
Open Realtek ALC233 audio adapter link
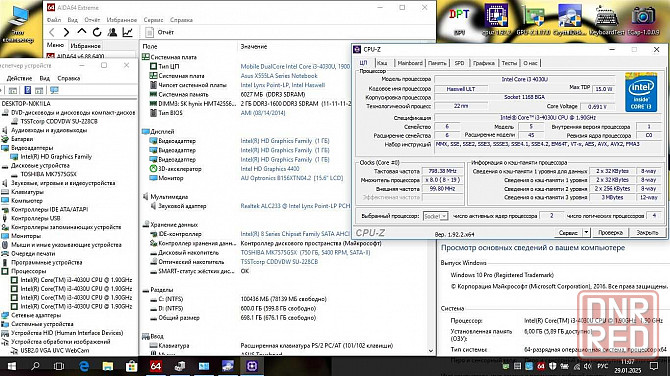[x=295, y=206]
